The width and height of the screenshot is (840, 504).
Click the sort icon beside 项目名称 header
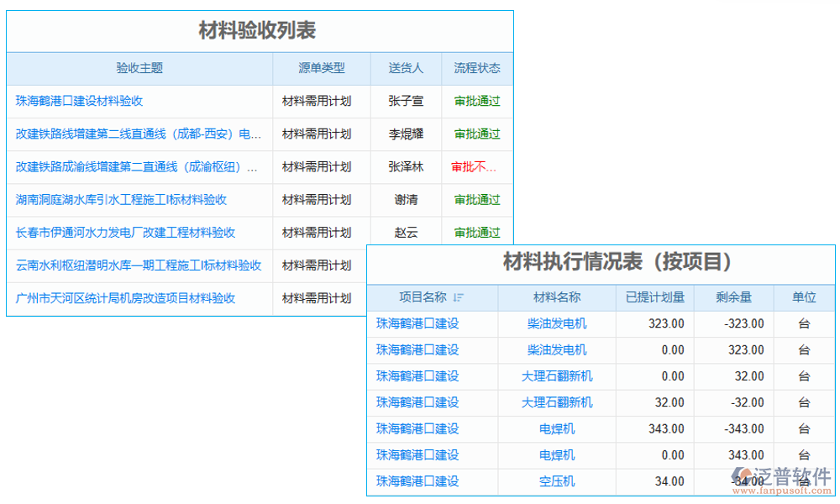click(x=459, y=297)
